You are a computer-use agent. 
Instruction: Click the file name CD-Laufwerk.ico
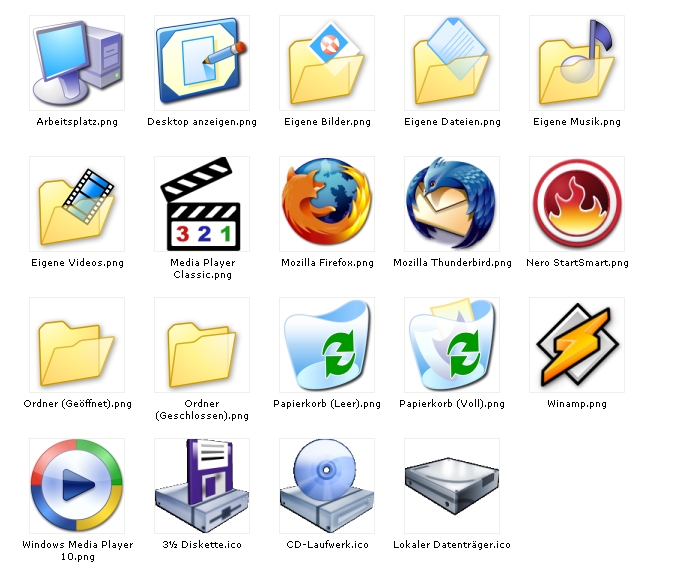327,544
